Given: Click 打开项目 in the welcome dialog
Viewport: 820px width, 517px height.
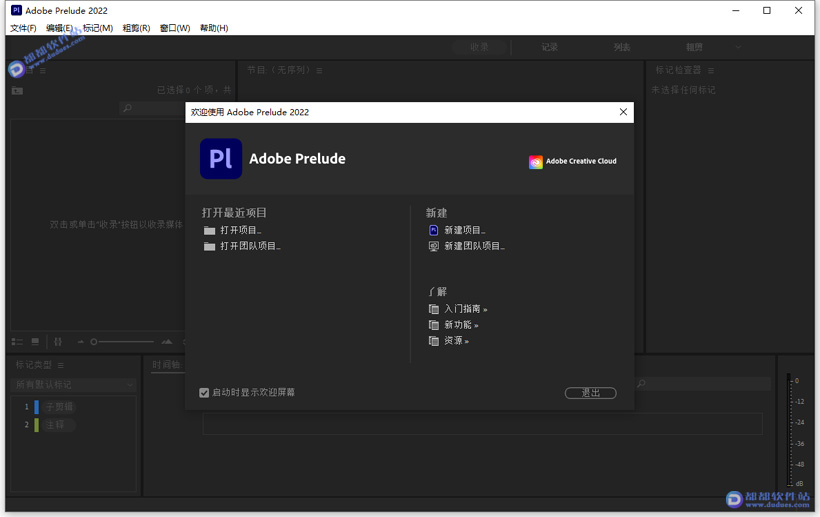Looking at the screenshot, I should tap(241, 230).
